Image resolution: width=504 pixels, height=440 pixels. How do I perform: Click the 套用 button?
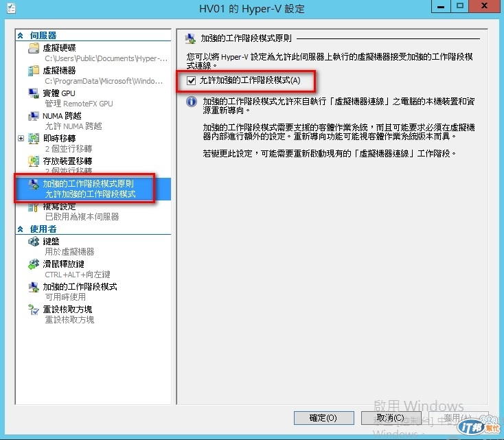[457, 418]
